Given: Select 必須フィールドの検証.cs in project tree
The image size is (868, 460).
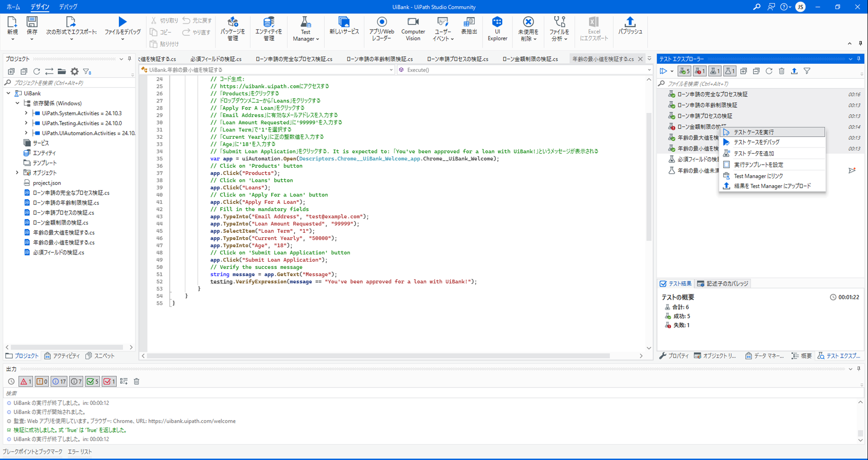Looking at the screenshot, I should click(59, 252).
